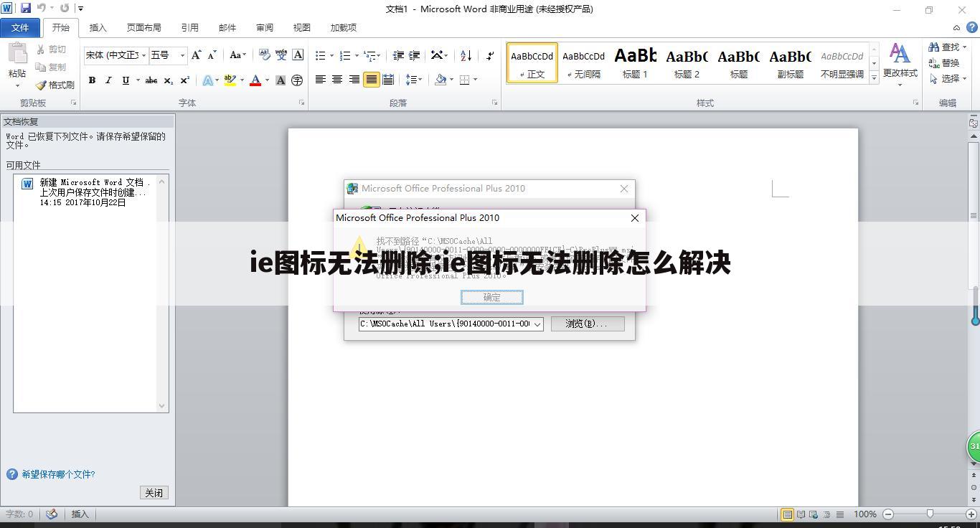The image size is (980, 528).
Task: Click the Cut (剪切) scissors button
Action: coord(51,49)
